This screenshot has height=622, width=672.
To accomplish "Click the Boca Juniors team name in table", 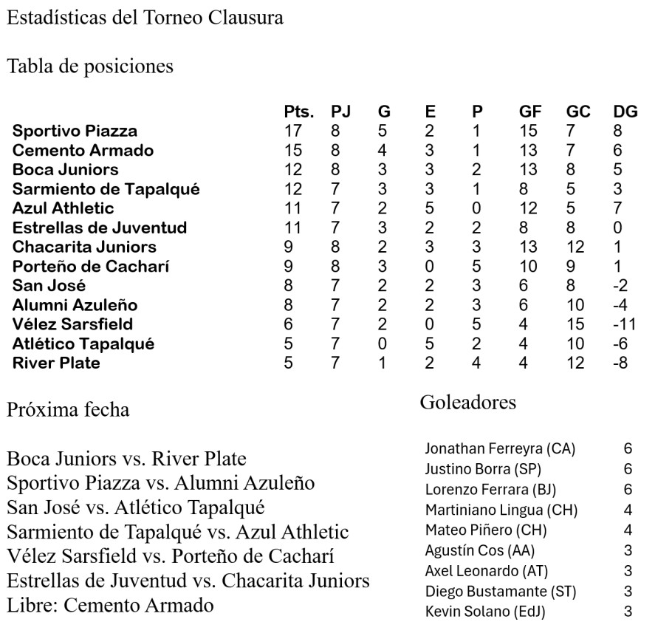I will (66, 169).
